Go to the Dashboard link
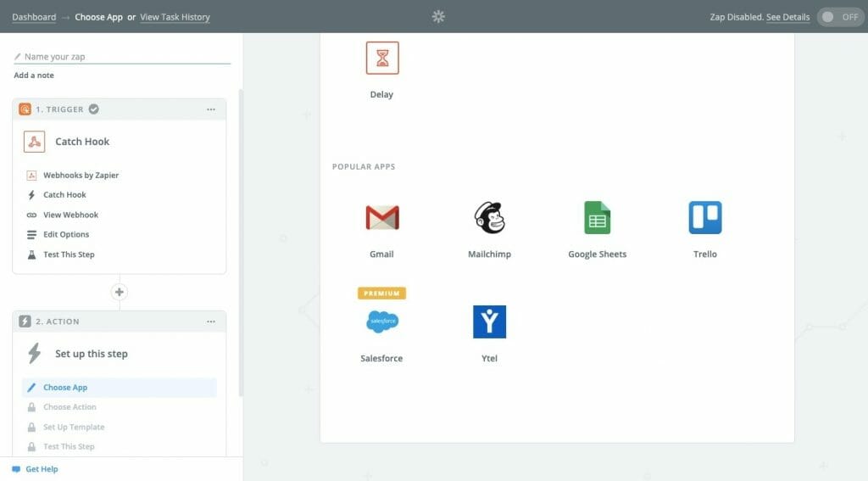868x481 pixels. [34, 17]
